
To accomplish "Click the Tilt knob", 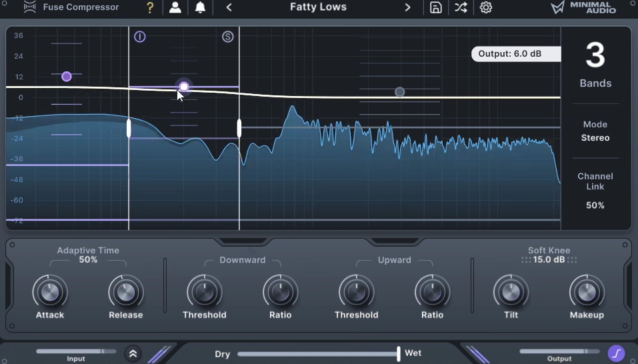I will tap(511, 292).
